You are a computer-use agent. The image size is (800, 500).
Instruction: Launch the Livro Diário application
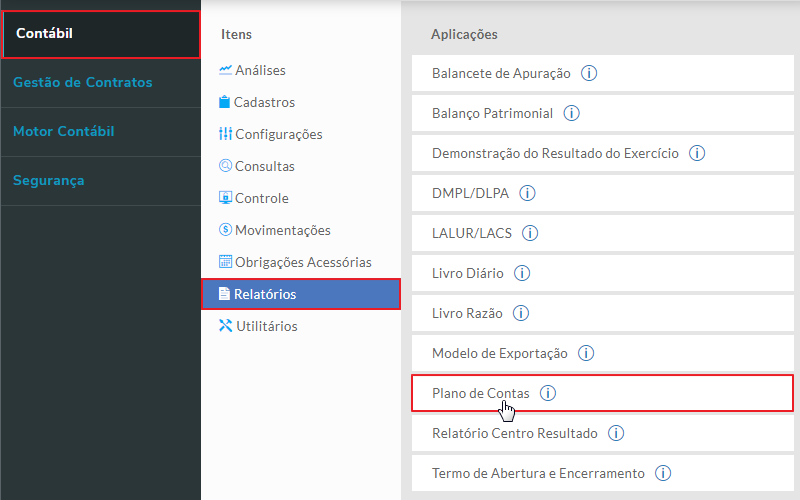467,273
